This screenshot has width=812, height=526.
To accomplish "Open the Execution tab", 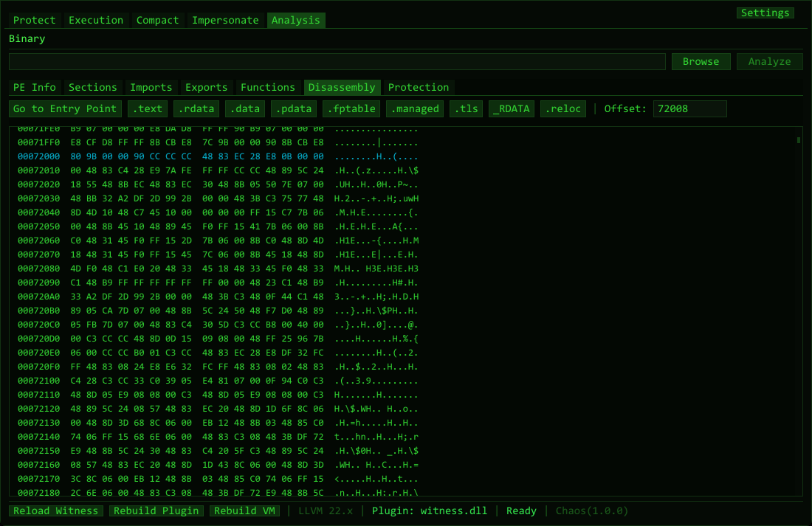I will 96,21.
